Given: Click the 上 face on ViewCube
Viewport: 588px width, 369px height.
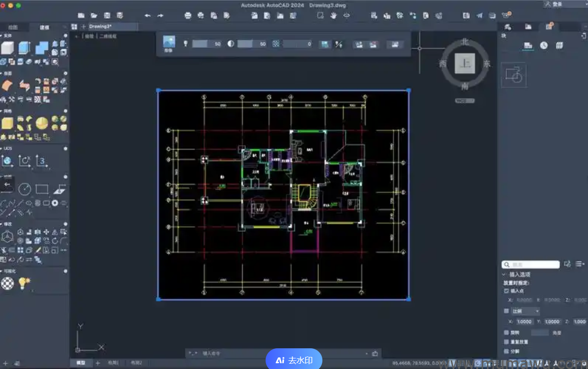Looking at the screenshot, I should tap(465, 64).
